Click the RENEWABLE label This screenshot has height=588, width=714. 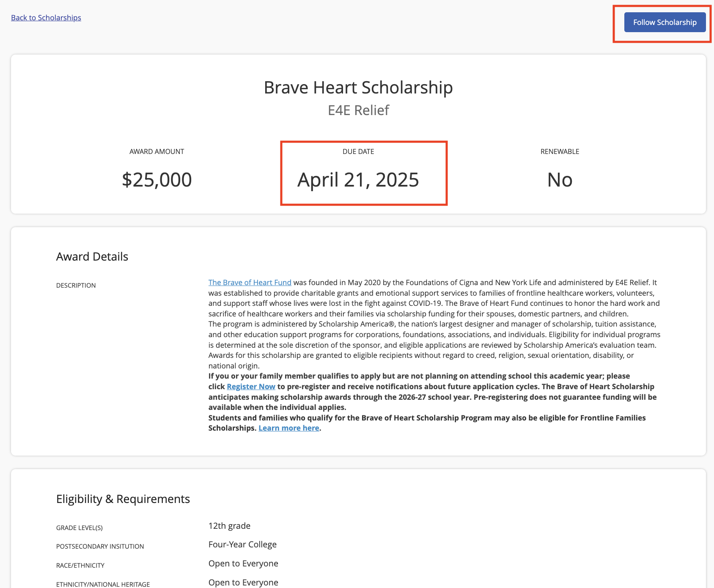[560, 151]
